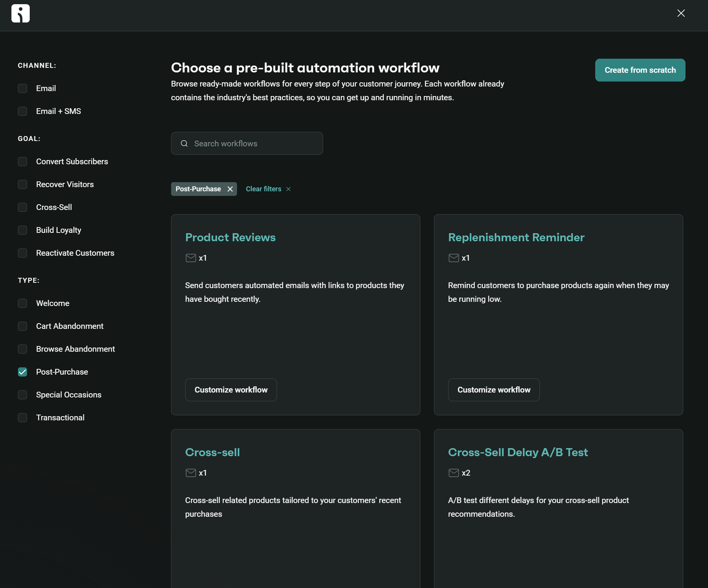
Task: Click the Product Reviews card description text
Action: point(295,292)
